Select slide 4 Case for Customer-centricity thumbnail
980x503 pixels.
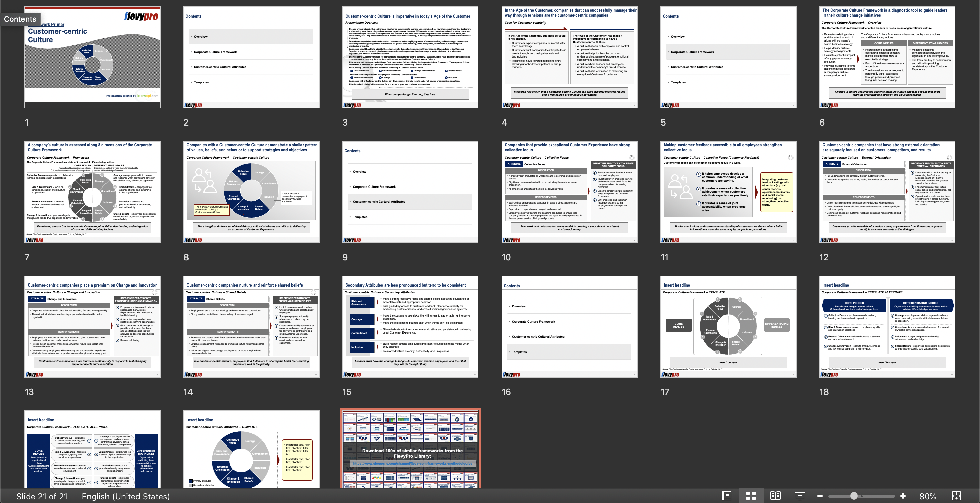tap(570, 57)
